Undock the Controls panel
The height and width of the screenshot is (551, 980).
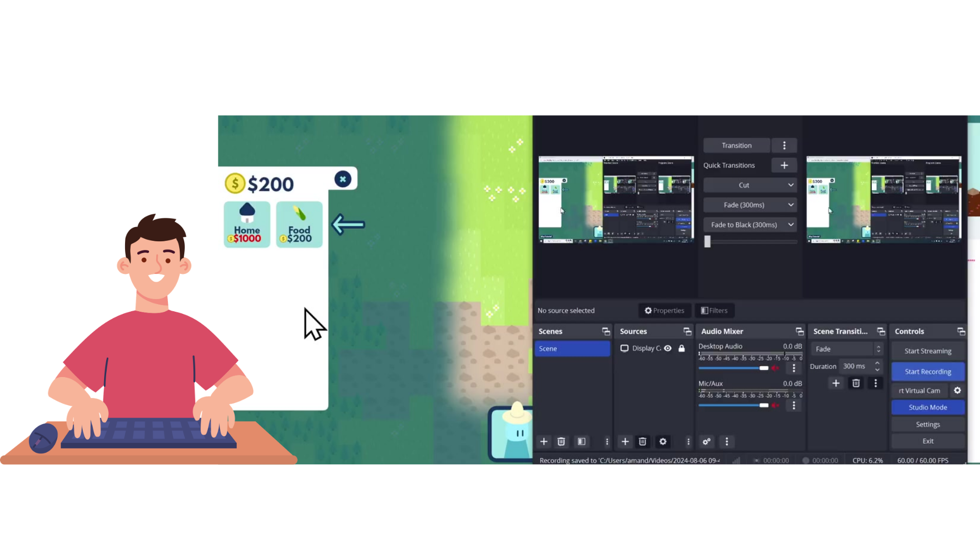click(961, 332)
